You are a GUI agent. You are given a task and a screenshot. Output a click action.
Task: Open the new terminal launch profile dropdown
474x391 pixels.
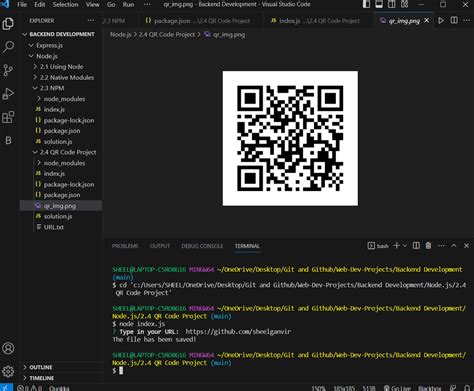pyautogui.click(x=405, y=246)
